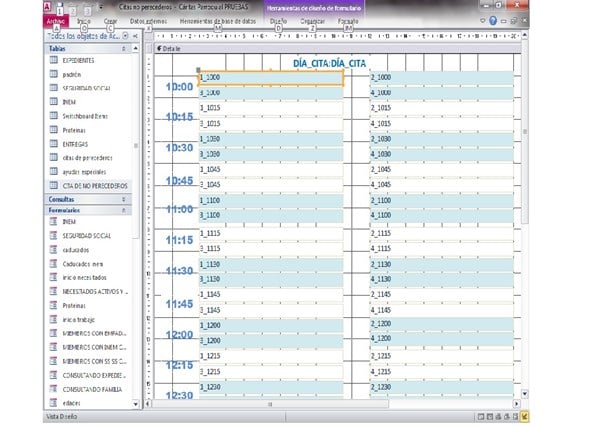600x427 pixels.
Task: Select the ENTREGAS table
Action: click(76, 144)
